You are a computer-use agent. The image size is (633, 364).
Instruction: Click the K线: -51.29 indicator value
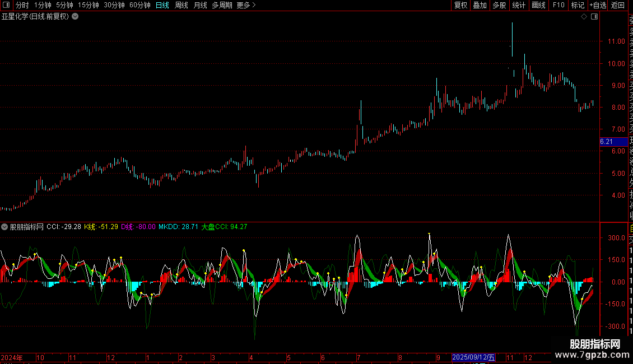pyautogui.click(x=101, y=227)
